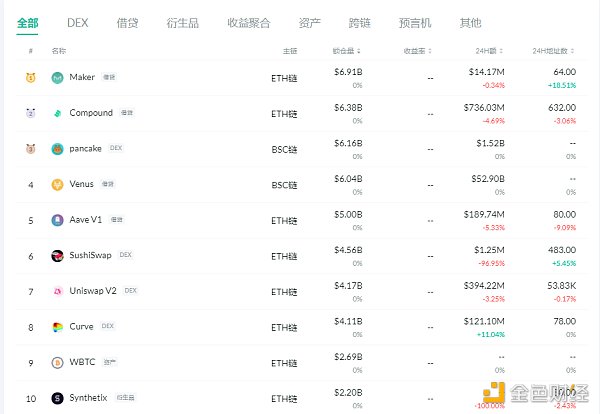Click the Aave V1 logo icon
The height and width of the screenshot is (414, 600).
point(58,220)
